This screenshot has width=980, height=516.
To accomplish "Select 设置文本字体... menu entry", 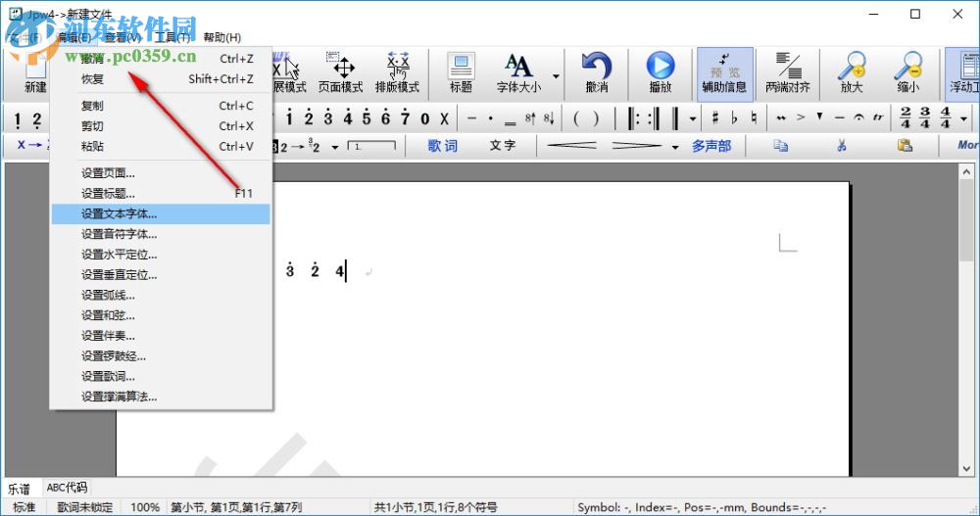I will click(x=161, y=213).
